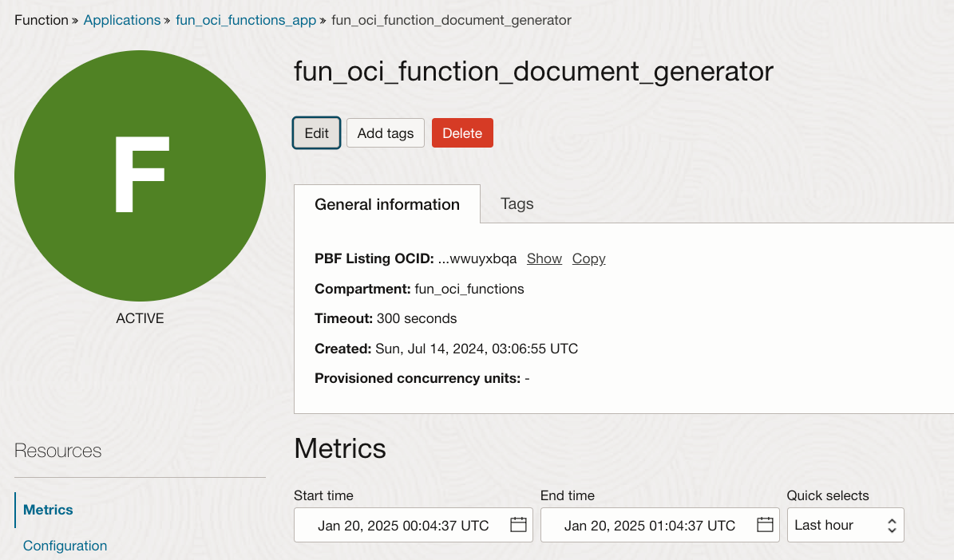This screenshot has width=954, height=560.
Task: Click the ACTIVE status label
Action: 140,318
